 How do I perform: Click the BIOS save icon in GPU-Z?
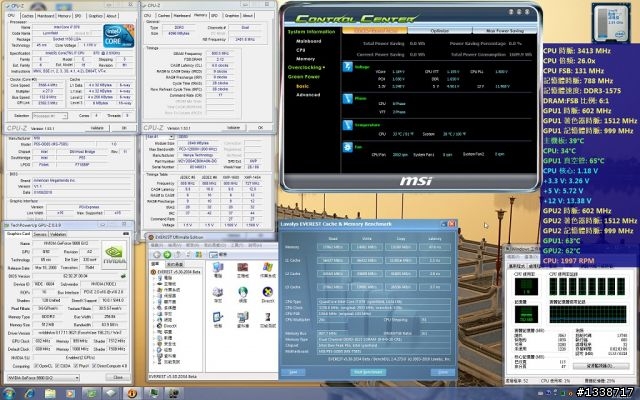coord(123,276)
